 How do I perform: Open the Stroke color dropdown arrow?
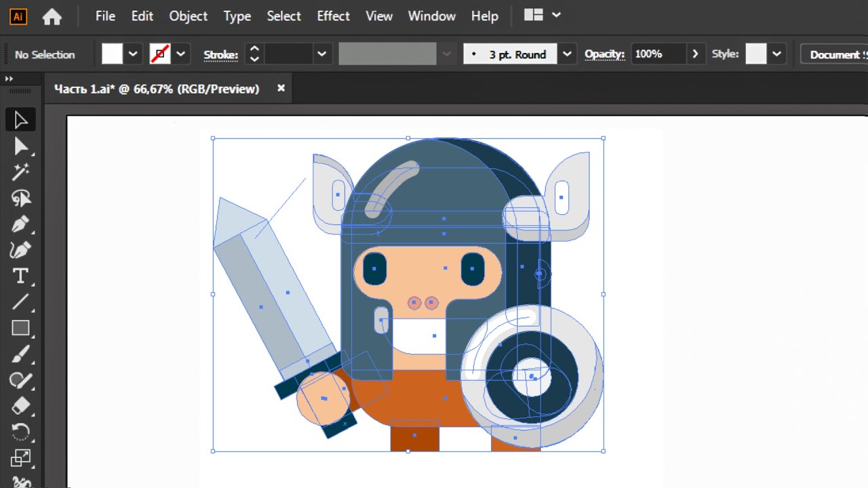pos(180,54)
